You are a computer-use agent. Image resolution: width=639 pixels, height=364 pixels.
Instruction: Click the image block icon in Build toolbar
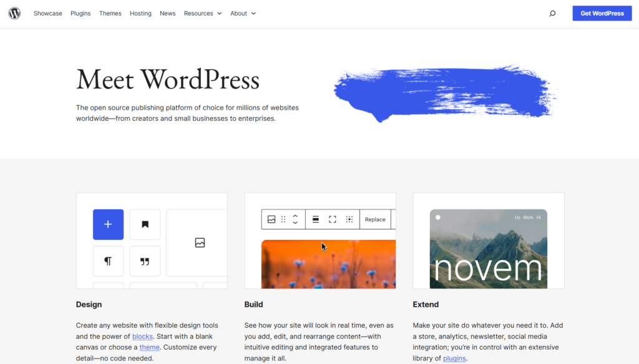point(271,219)
